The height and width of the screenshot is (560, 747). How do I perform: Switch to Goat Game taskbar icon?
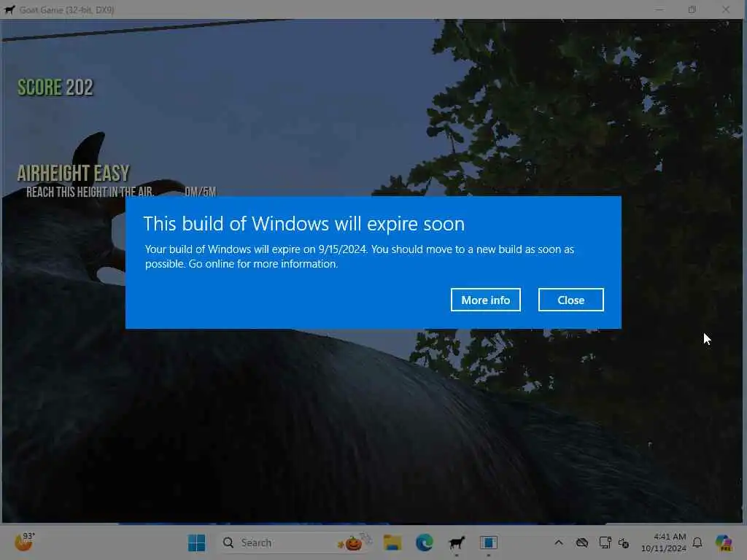[457, 542]
